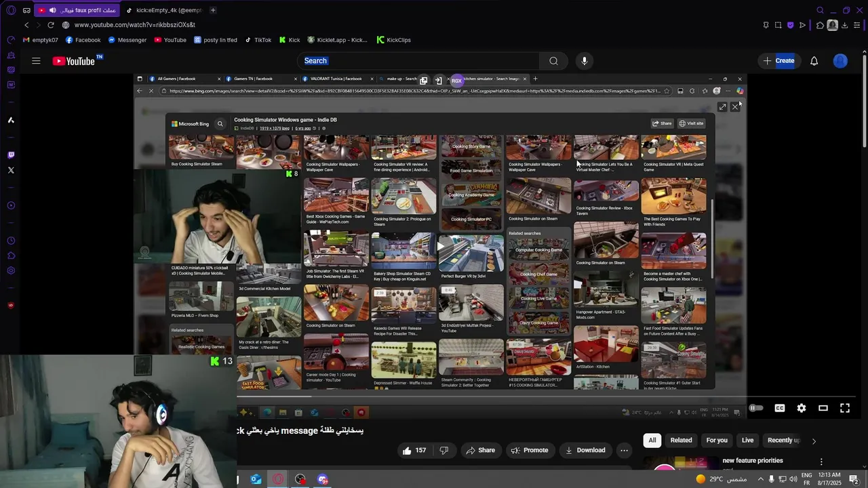Open Opera GX main menu logo
This screenshot has height=488, width=868.
[x=10, y=10]
